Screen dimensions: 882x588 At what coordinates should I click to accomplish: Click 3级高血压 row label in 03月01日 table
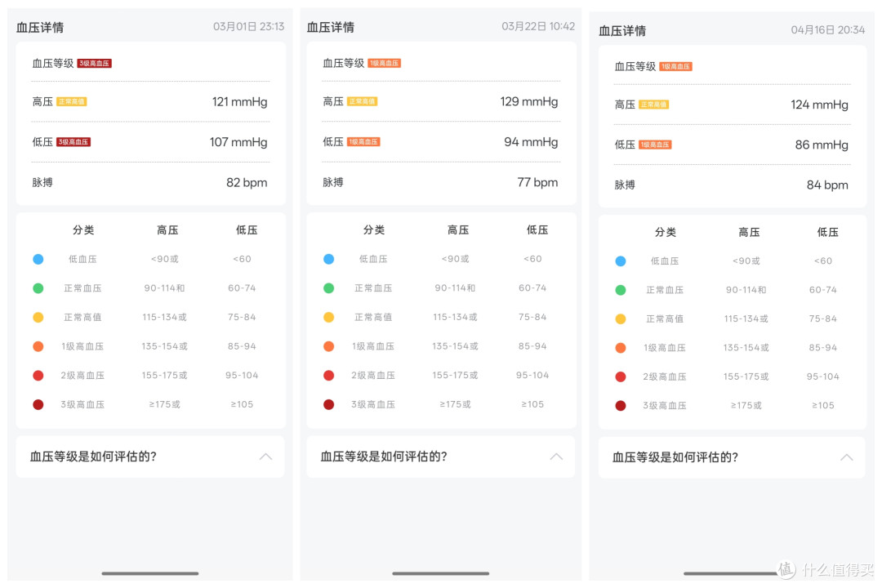[x=82, y=404]
